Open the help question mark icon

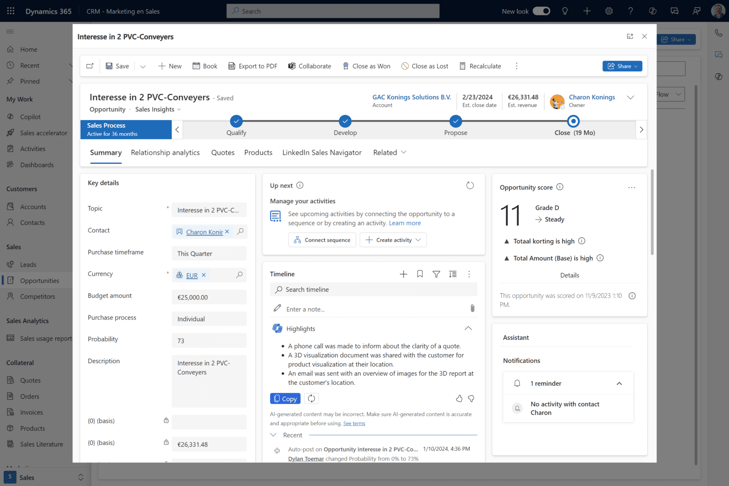(630, 11)
